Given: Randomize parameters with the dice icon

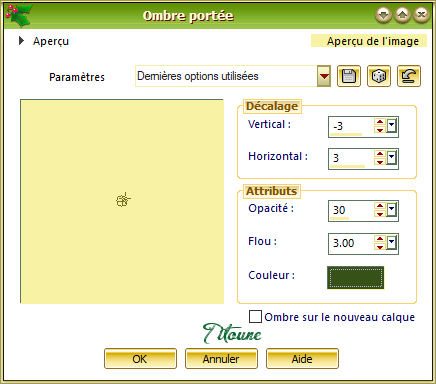Looking at the screenshot, I should pyautogui.click(x=379, y=76).
